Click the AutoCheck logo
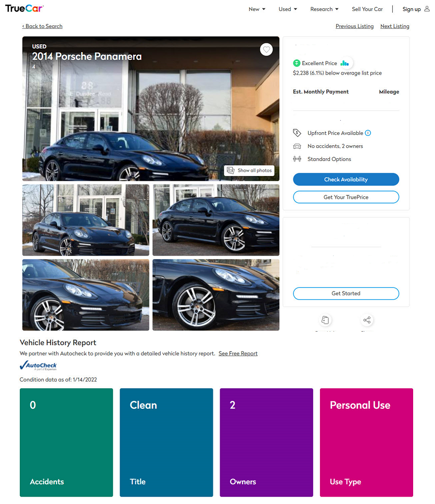 point(38,366)
